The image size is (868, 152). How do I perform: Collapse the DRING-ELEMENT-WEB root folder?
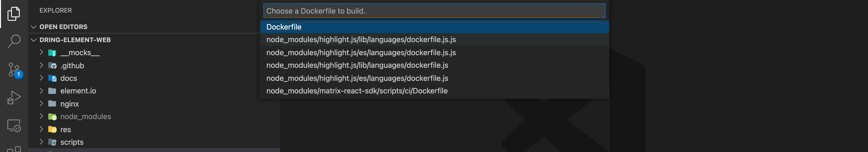click(x=34, y=40)
